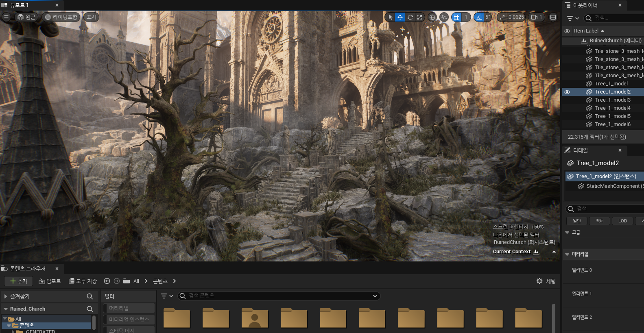Switch to the 아웃라이너 tab

pos(595,5)
